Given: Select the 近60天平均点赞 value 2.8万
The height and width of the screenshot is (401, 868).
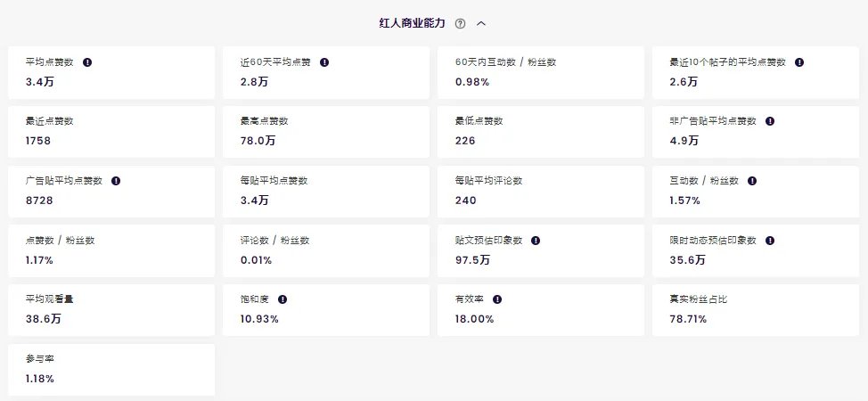Looking at the screenshot, I should click(x=254, y=82).
